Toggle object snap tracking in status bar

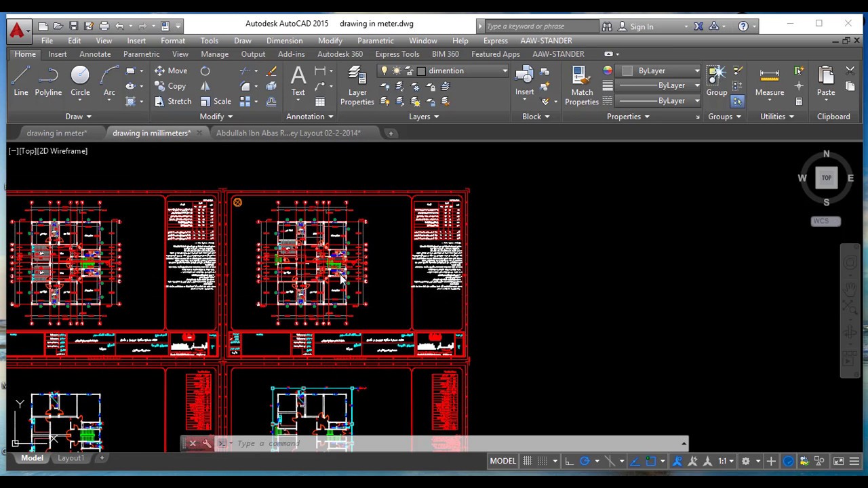(x=635, y=461)
